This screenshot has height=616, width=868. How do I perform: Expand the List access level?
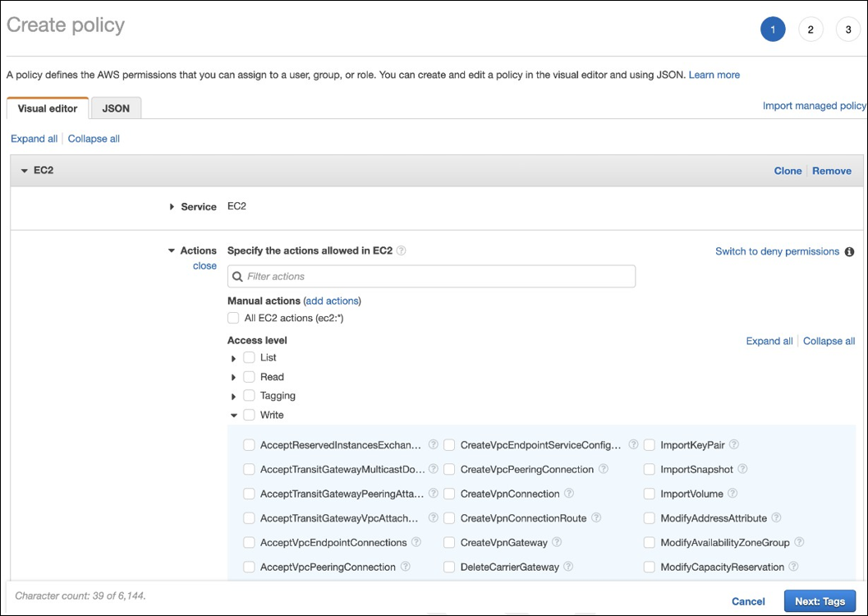[x=234, y=358]
